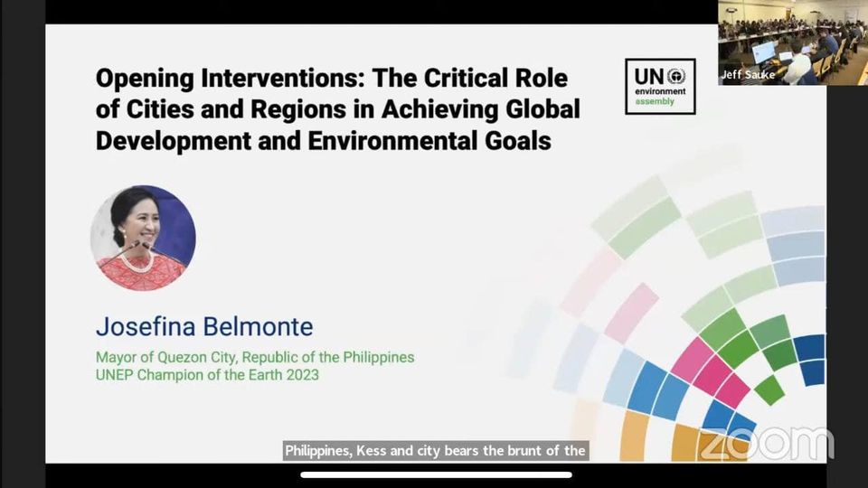Click the Josefina Belmonte name text
This screenshot has width=868, height=488.
[x=204, y=325]
